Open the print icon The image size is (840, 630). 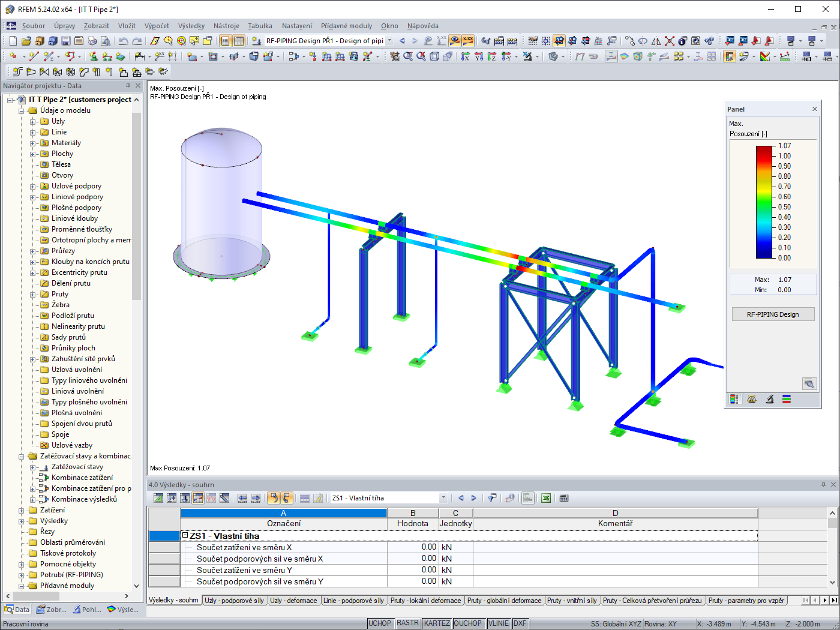click(92, 41)
